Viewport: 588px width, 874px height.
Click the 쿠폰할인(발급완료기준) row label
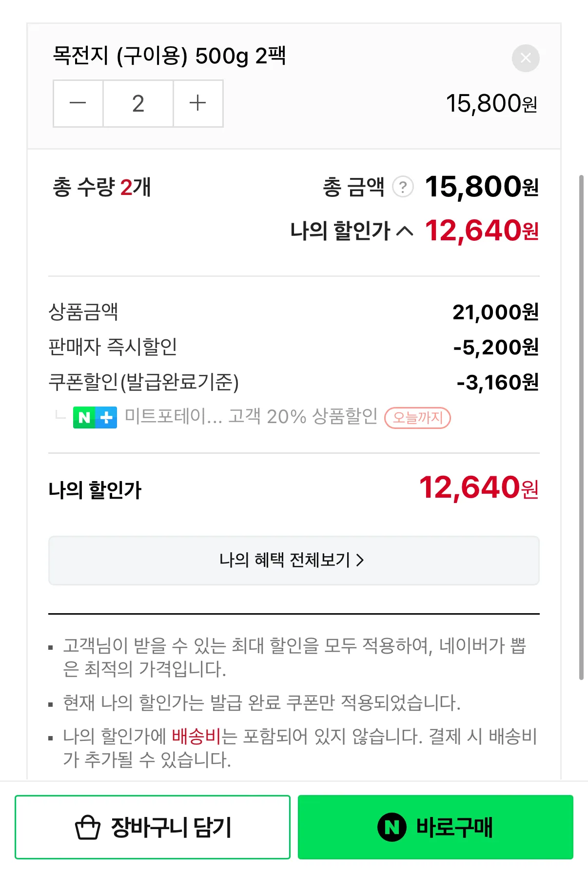pyautogui.click(x=144, y=382)
